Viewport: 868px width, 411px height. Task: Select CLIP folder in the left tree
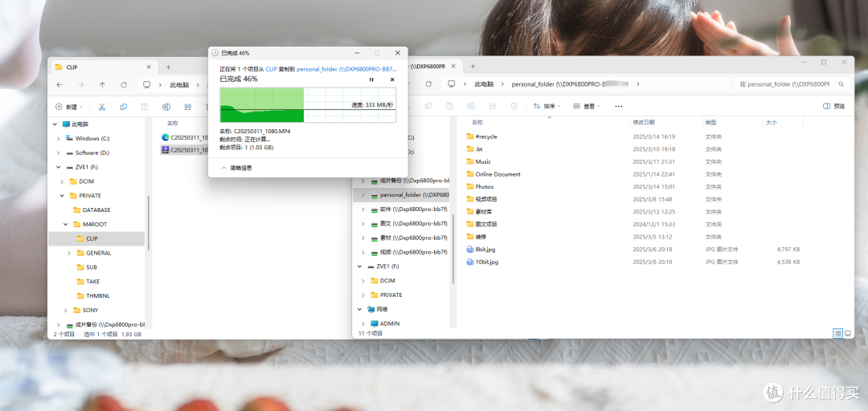[x=96, y=238]
